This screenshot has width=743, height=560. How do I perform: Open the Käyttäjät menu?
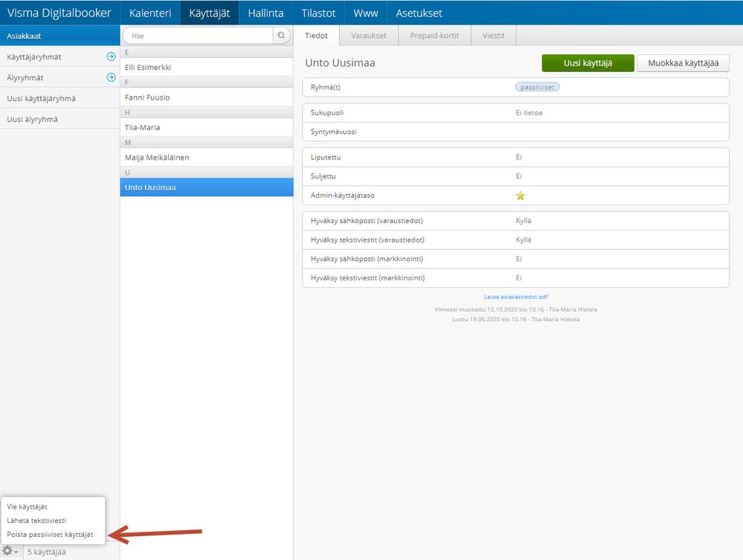[209, 13]
